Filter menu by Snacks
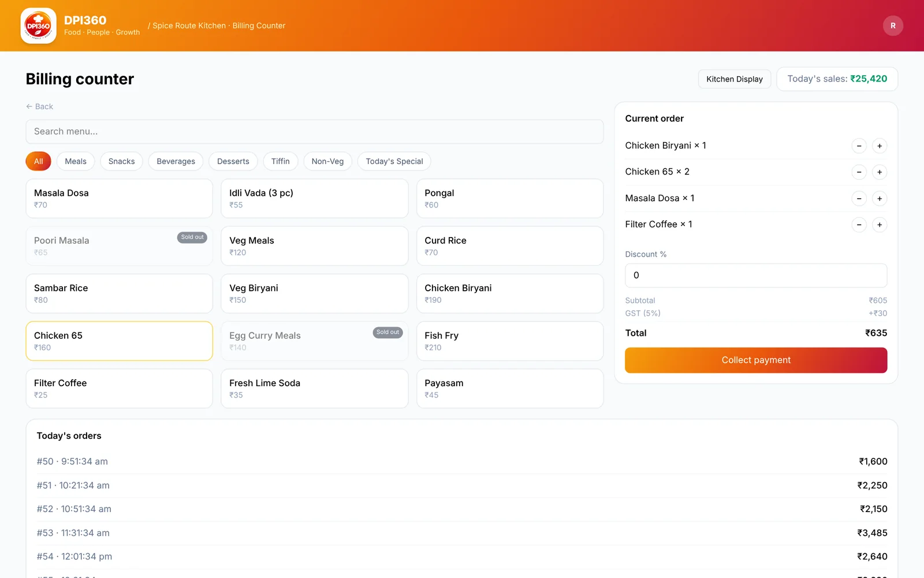This screenshot has height=578, width=924. point(121,161)
